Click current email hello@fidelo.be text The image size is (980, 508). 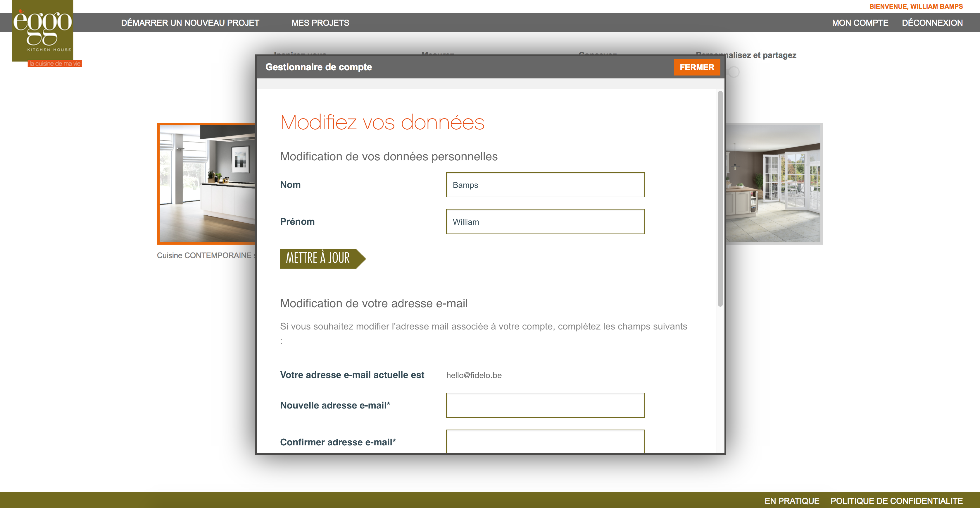point(474,375)
